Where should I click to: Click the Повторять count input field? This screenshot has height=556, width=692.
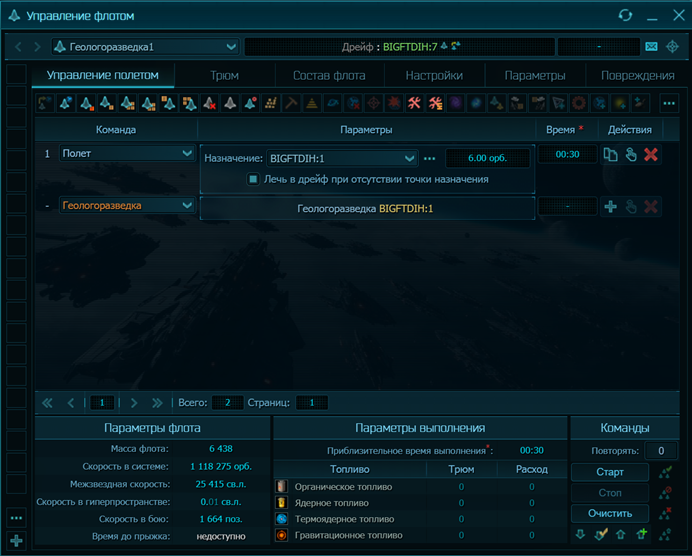click(x=659, y=451)
